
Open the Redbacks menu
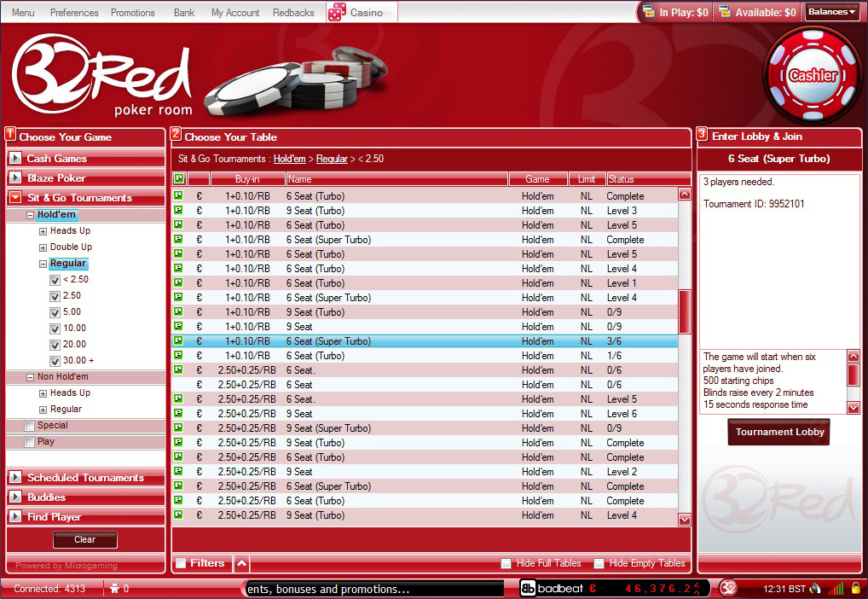coord(293,12)
